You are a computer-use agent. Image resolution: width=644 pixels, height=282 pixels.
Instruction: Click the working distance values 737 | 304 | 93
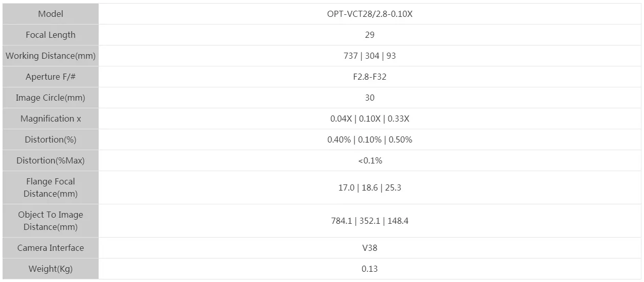(370, 56)
